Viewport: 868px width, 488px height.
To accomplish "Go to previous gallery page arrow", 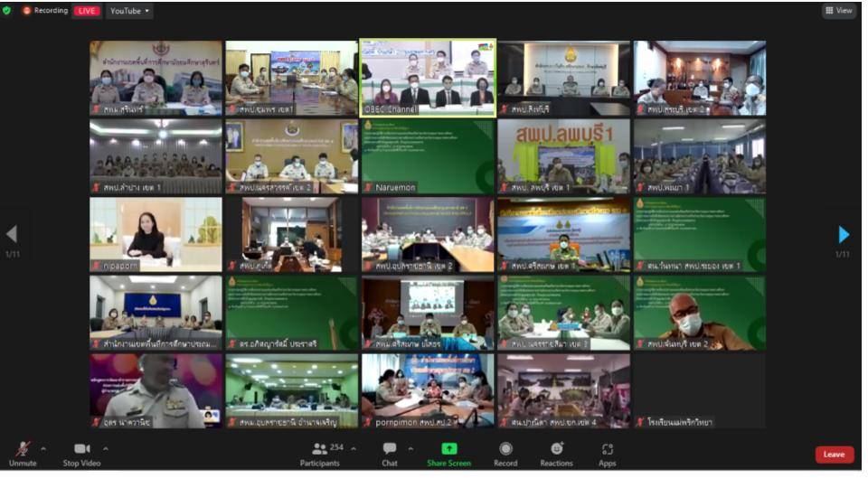I will tap(12, 235).
